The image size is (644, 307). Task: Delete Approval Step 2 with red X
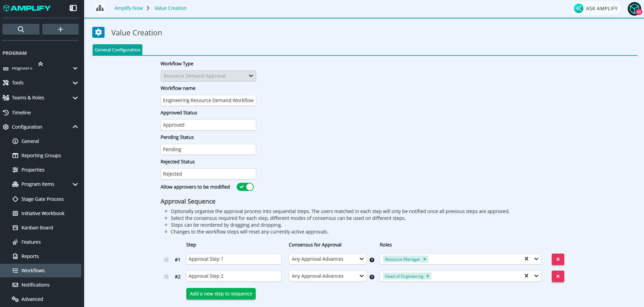558,276
